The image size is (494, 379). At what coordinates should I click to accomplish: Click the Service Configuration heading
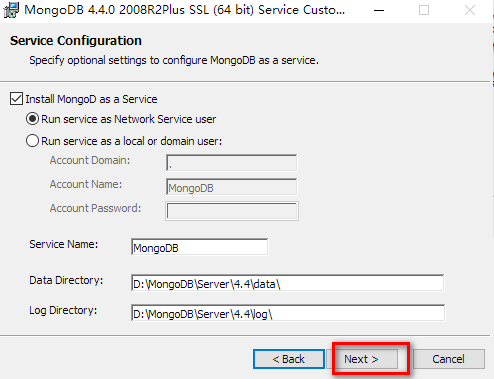tap(76, 41)
